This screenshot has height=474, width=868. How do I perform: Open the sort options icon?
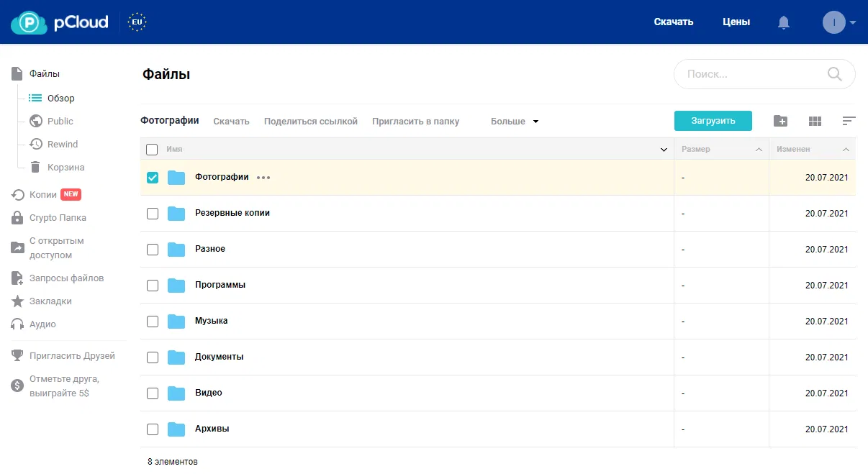pyautogui.click(x=849, y=121)
